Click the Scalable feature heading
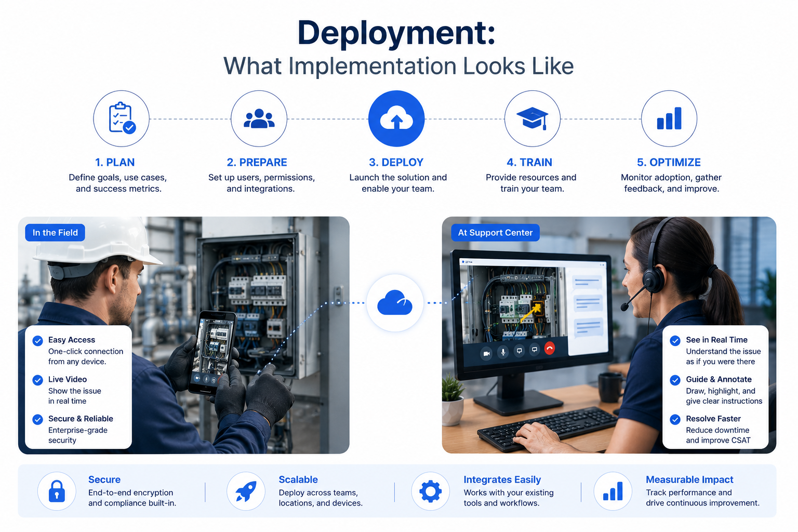Viewport: 798px width, 532px height. tap(298, 480)
